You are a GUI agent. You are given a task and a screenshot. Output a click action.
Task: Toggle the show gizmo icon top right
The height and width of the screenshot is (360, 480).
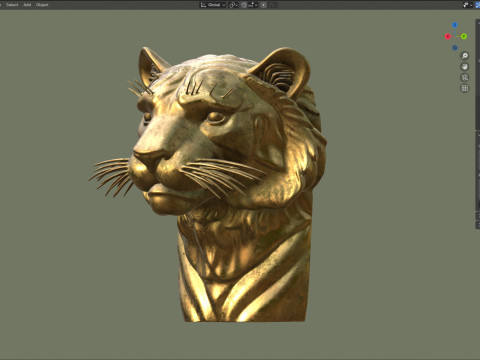tap(466, 5)
